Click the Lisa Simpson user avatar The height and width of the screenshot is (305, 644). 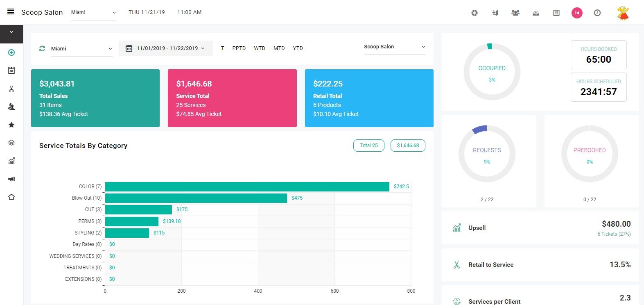[x=623, y=13]
